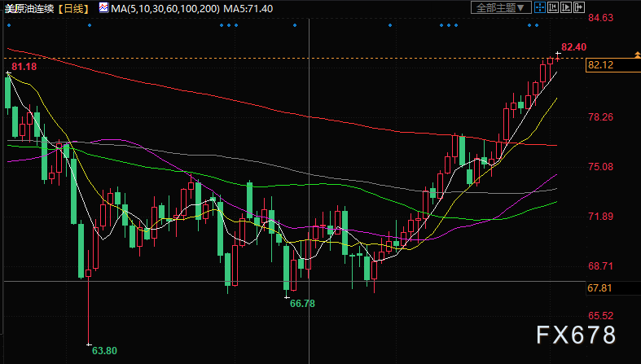641x364 pixels.
Task: Click the 81.18 price annotation
Action: (x=24, y=67)
